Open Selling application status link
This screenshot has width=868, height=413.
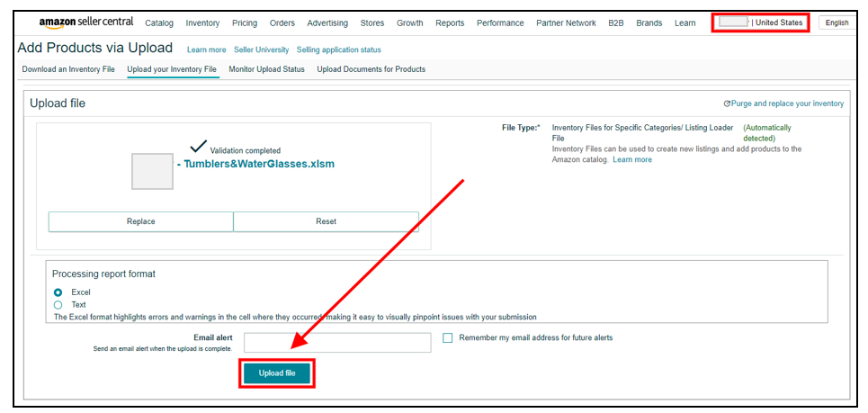click(x=339, y=49)
